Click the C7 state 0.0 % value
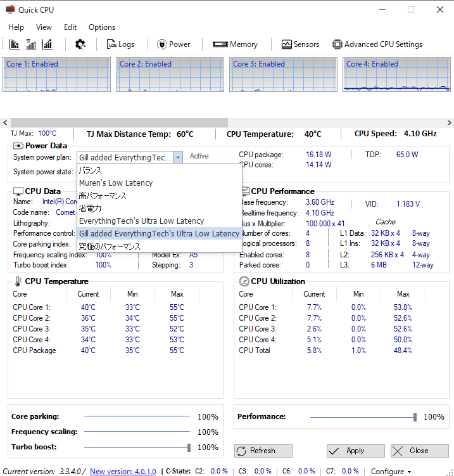The height and width of the screenshot is (476, 454). point(350,471)
